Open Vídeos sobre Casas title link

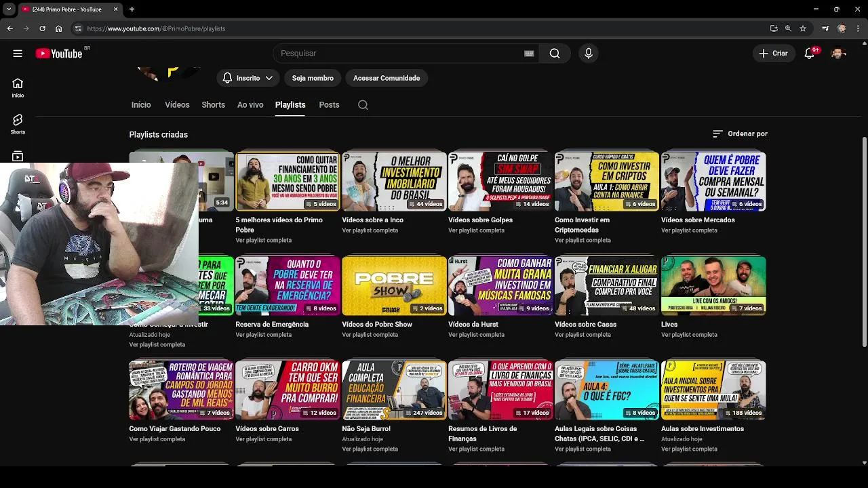585,325
